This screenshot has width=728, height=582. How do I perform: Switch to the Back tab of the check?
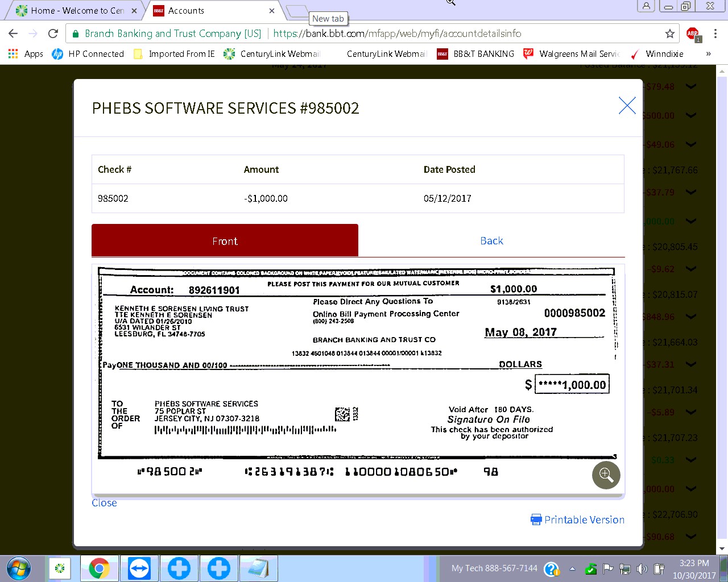tap(491, 240)
